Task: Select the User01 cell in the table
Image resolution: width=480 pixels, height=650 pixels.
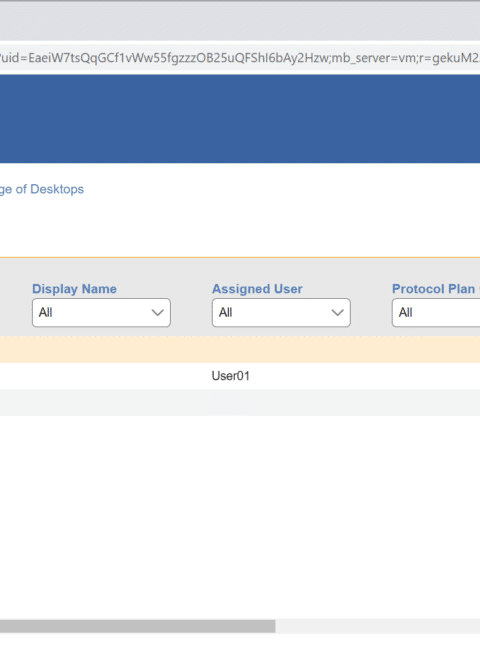Action: click(x=231, y=376)
